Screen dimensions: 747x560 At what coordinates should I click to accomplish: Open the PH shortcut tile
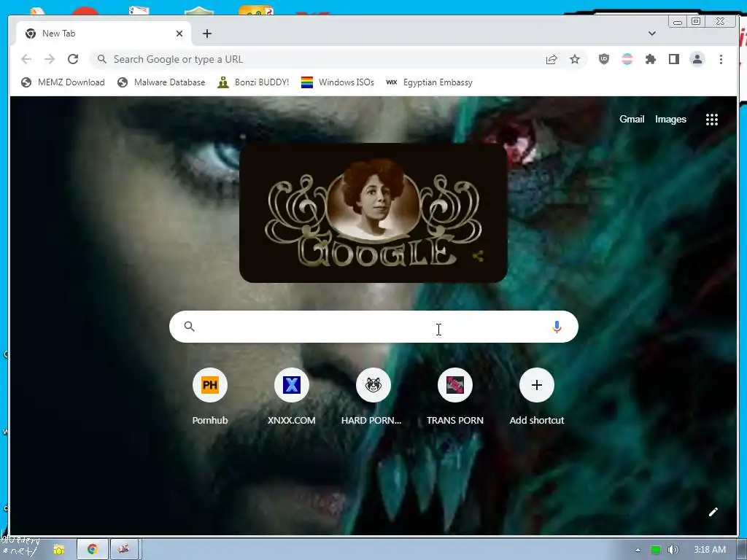(209, 385)
